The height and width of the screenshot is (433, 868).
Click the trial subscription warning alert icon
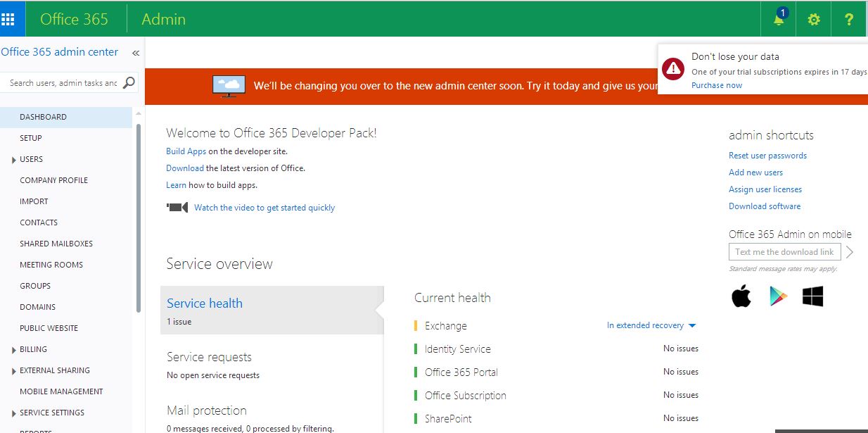(x=672, y=69)
